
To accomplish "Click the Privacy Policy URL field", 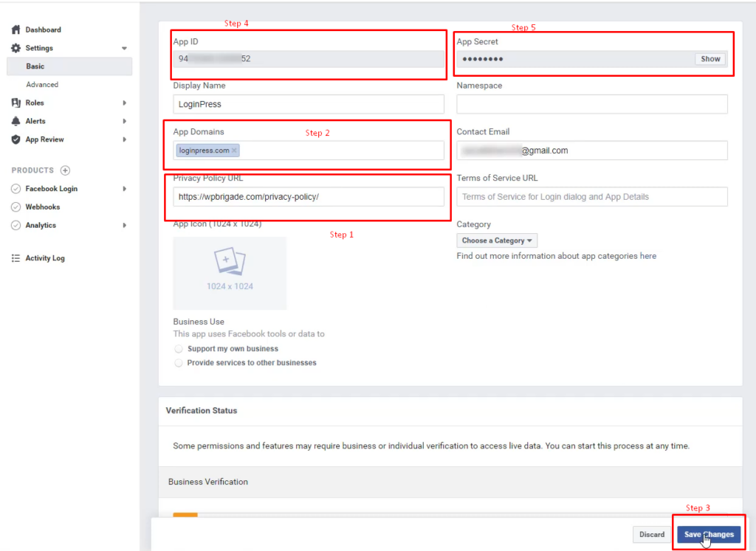I will 309,196.
